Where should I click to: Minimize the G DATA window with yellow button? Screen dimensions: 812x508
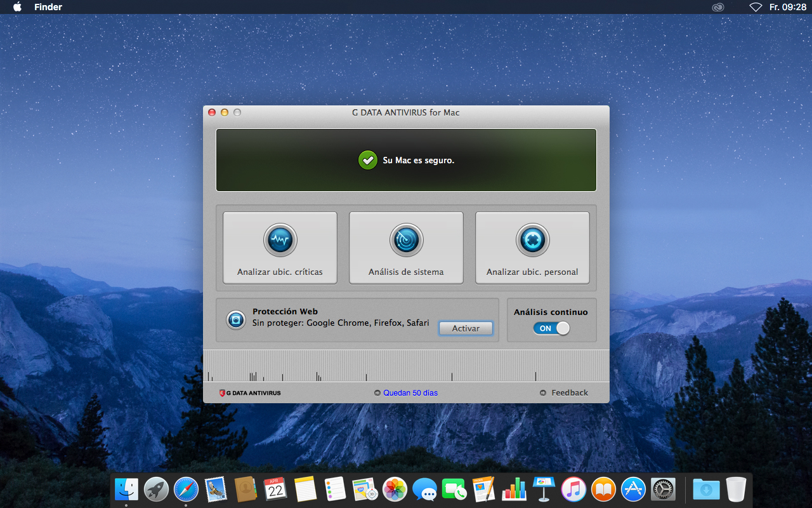pyautogui.click(x=225, y=112)
